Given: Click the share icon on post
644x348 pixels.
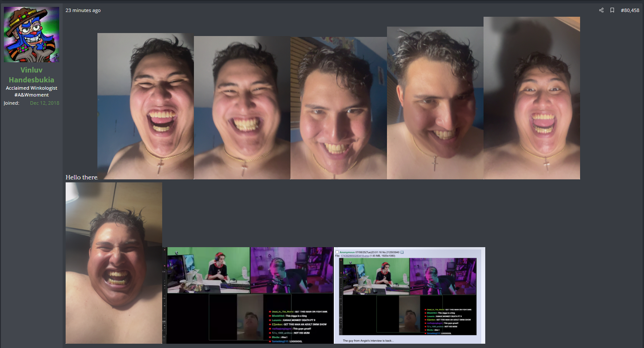Looking at the screenshot, I should pos(602,10).
